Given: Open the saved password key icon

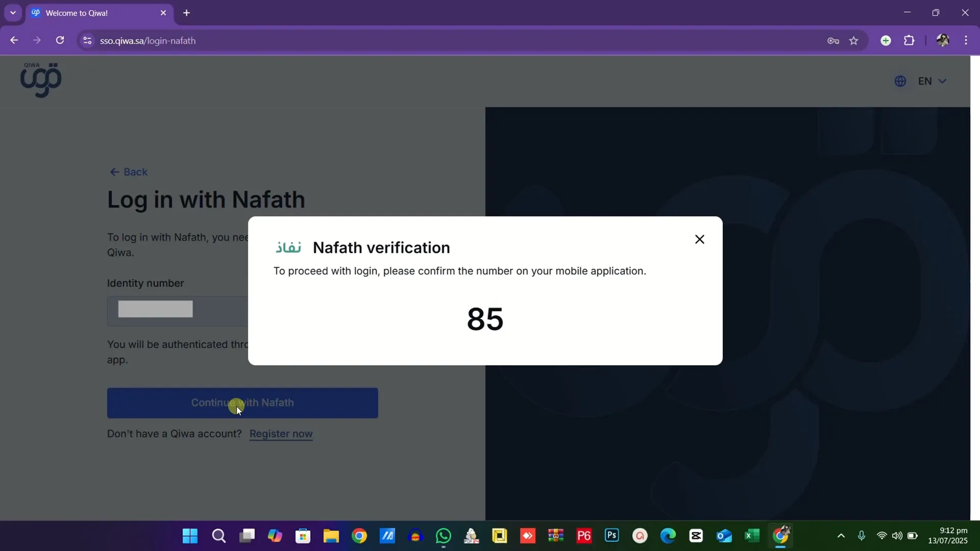Looking at the screenshot, I should click(x=833, y=41).
